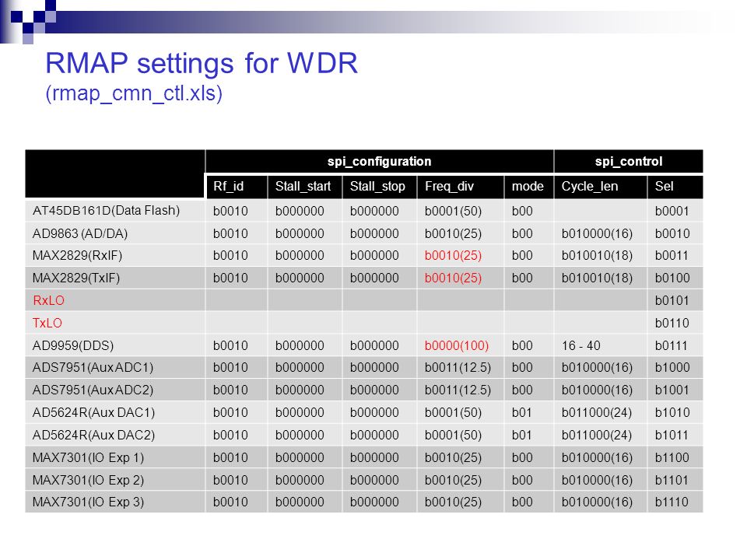747x560 pixels.
Task: Click 'b010000(16)' in IO Exp 3 row
Action: (x=597, y=502)
